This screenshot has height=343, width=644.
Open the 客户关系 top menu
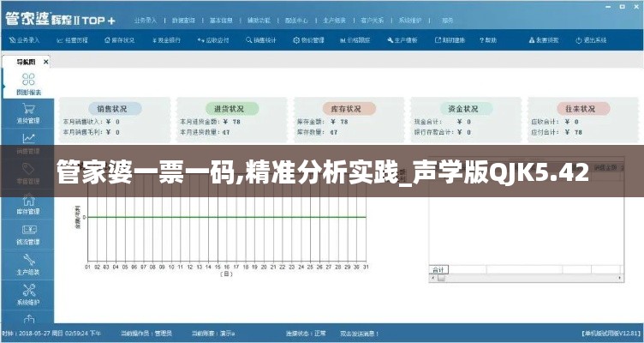(x=373, y=21)
